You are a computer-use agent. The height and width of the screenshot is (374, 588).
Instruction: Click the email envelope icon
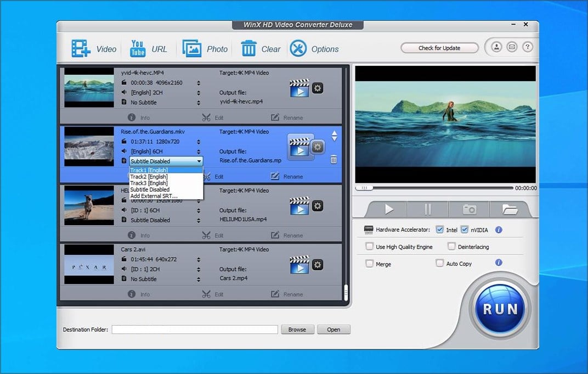coord(512,47)
